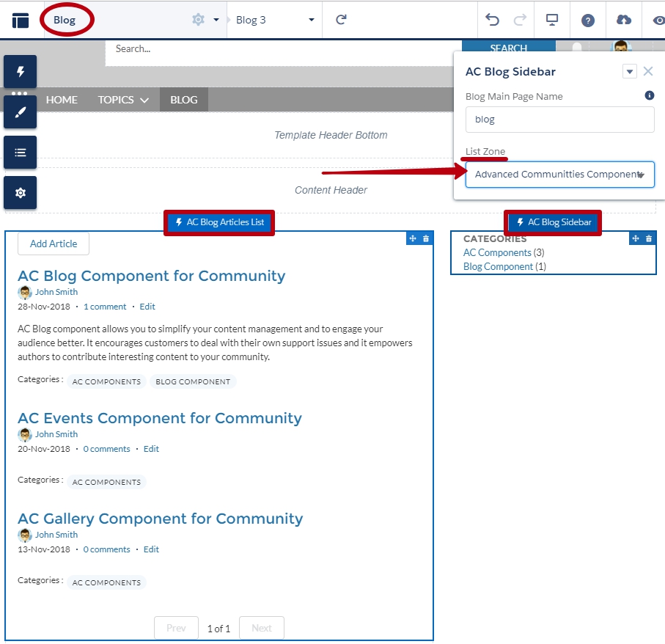Switch view mode with the desktop monitor icon

[x=552, y=20]
